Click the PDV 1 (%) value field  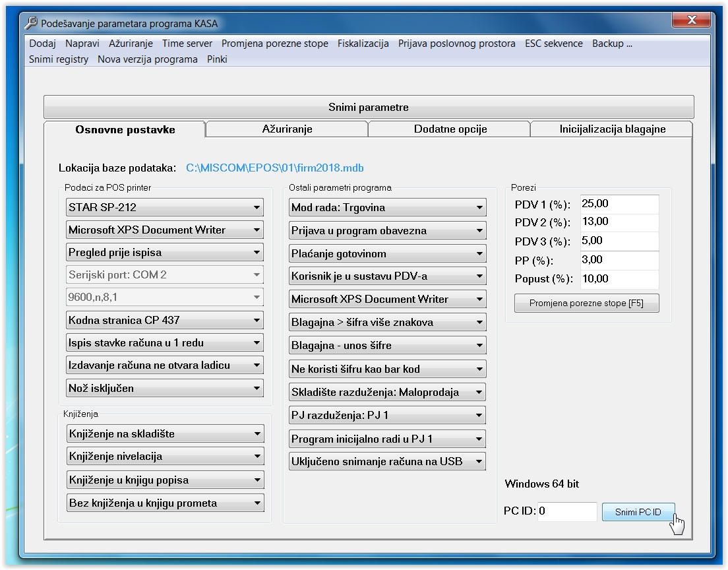(619, 205)
